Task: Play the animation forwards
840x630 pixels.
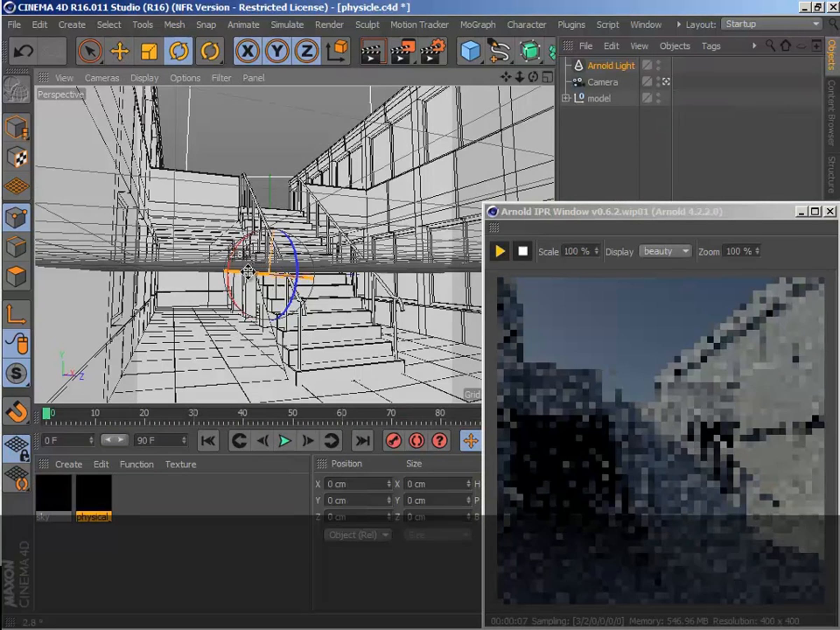Action: point(285,441)
